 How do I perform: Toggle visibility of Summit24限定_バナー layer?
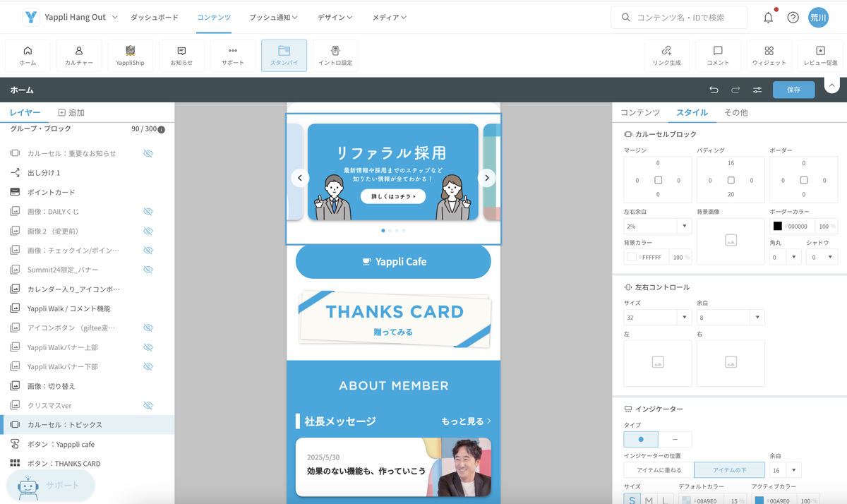click(x=148, y=270)
